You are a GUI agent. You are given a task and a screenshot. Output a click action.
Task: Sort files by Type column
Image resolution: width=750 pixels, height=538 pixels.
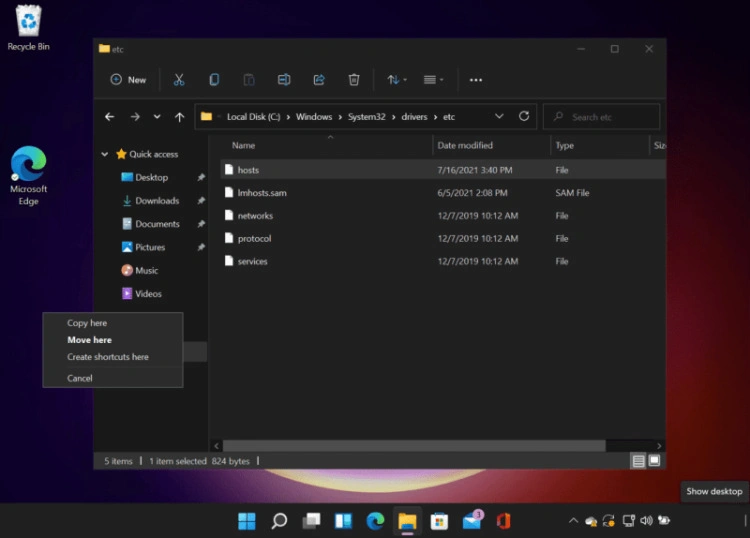click(x=564, y=145)
